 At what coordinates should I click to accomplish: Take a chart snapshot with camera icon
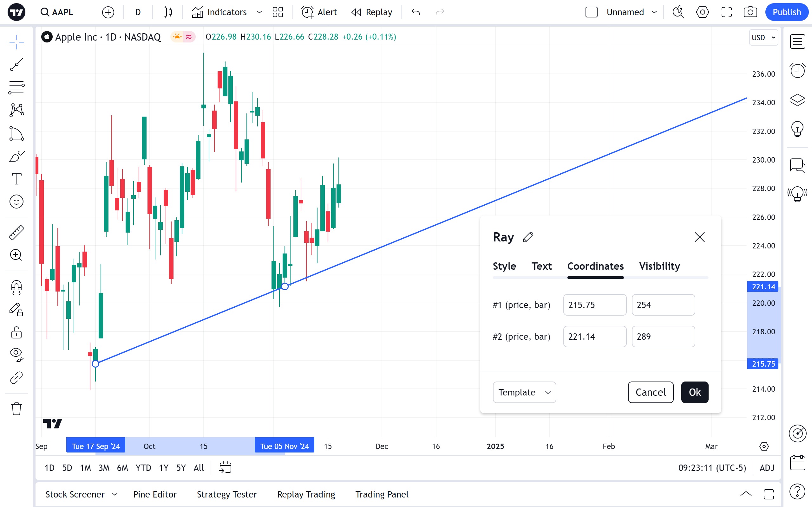[x=750, y=12]
